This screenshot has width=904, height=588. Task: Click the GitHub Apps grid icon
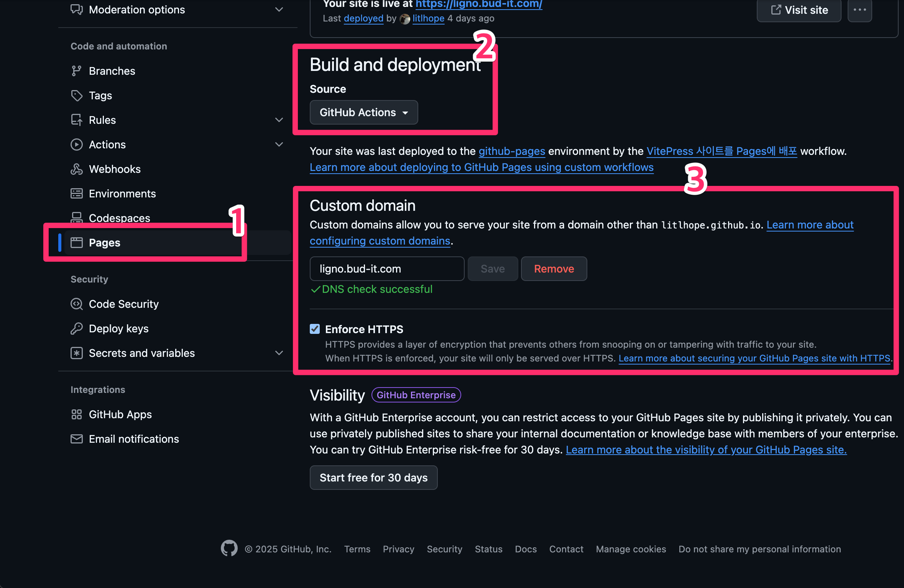click(76, 414)
